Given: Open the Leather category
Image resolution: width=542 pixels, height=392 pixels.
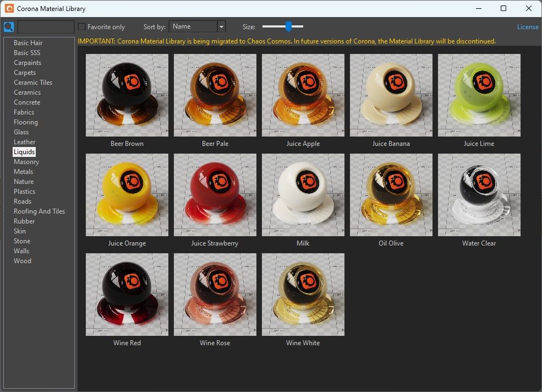Looking at the screenshot, I should click(x=24, y=142).
